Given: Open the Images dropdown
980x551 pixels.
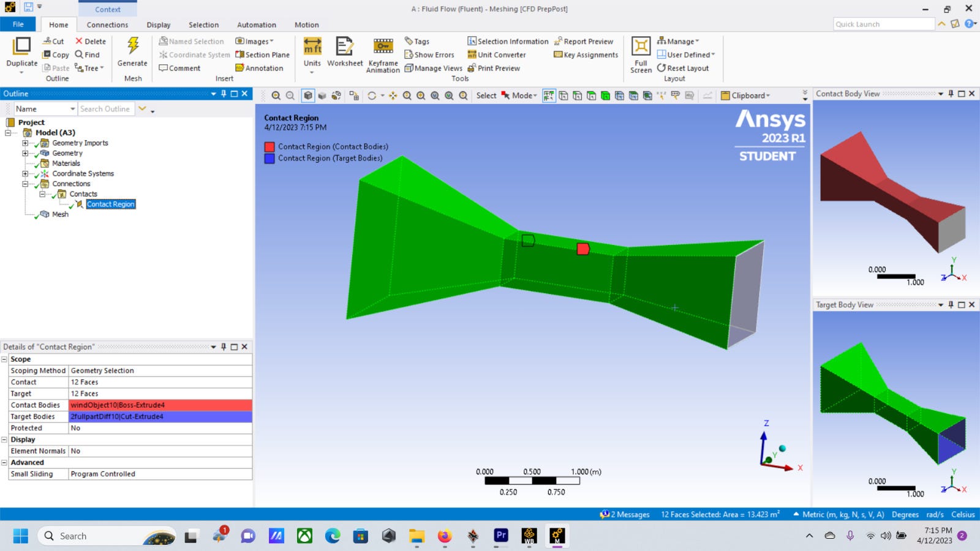Looking at the screenshot, I should [x=255, y=41].
